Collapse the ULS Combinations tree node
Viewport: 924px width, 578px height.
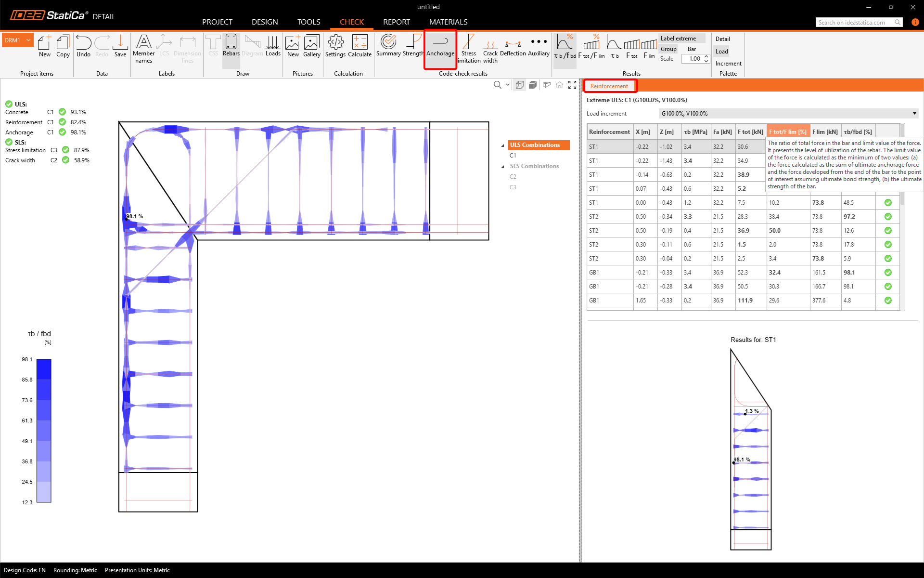pos(503,145)
